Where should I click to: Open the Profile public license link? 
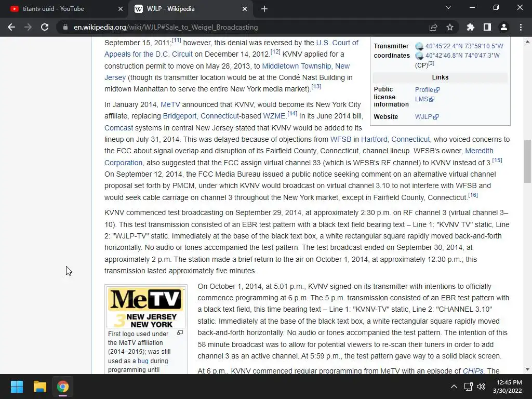point(427,89)
